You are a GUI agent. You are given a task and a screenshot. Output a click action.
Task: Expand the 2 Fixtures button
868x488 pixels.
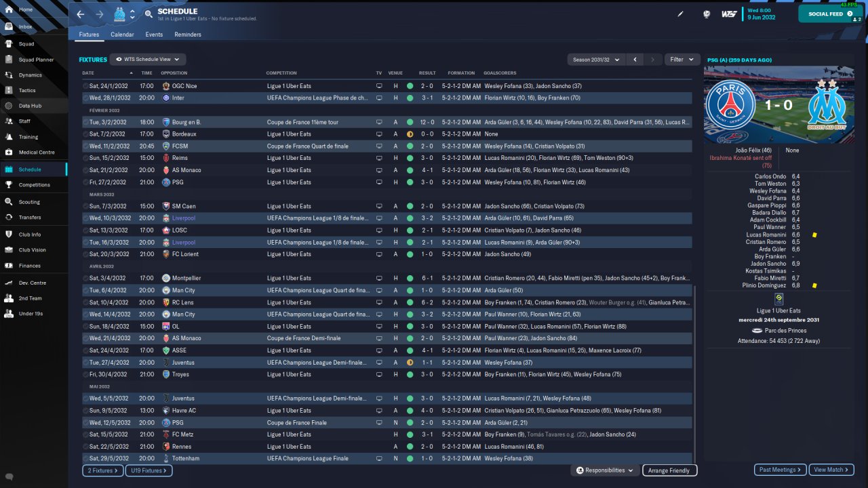[104, 470]
